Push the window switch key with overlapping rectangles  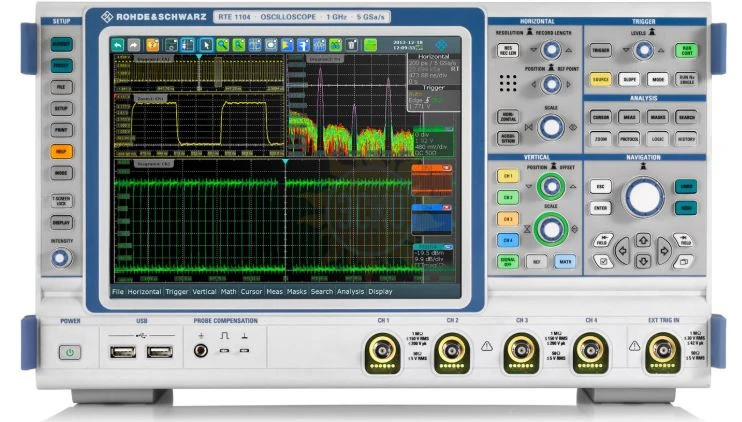pos(683,261)
